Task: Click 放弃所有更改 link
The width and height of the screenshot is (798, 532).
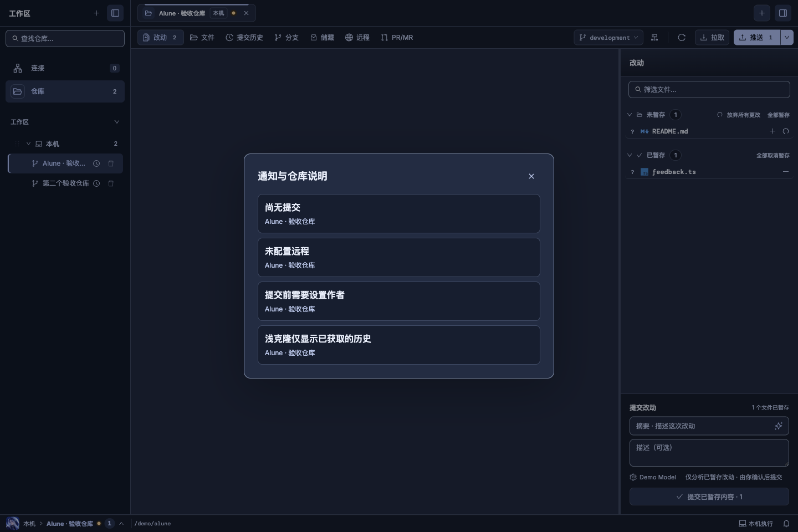Action: point(739,115)
